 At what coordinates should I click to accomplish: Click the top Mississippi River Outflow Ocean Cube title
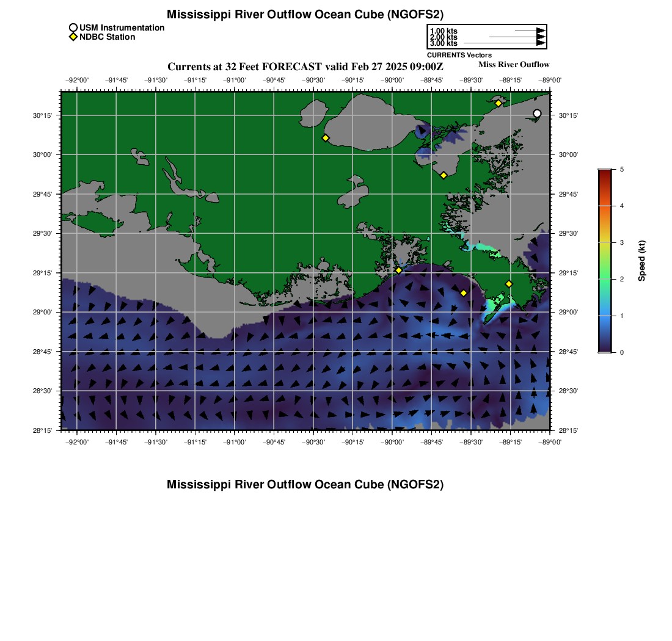305,15
